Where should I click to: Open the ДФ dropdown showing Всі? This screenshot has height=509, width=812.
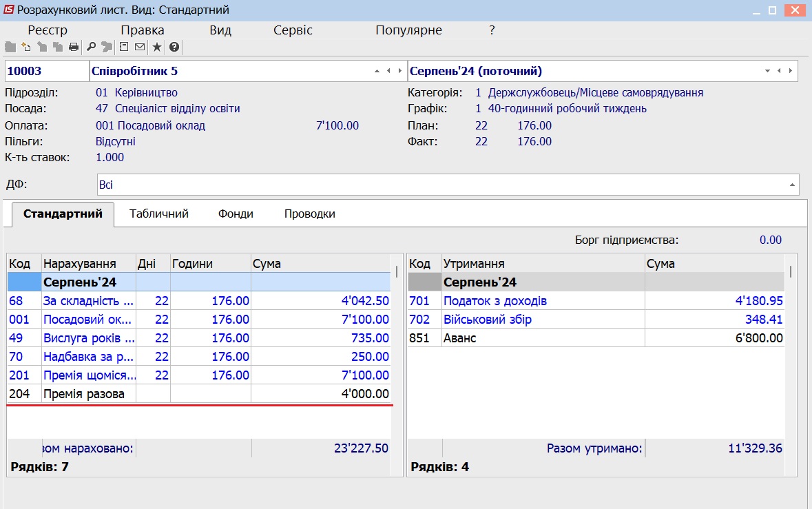pos(792,185)
